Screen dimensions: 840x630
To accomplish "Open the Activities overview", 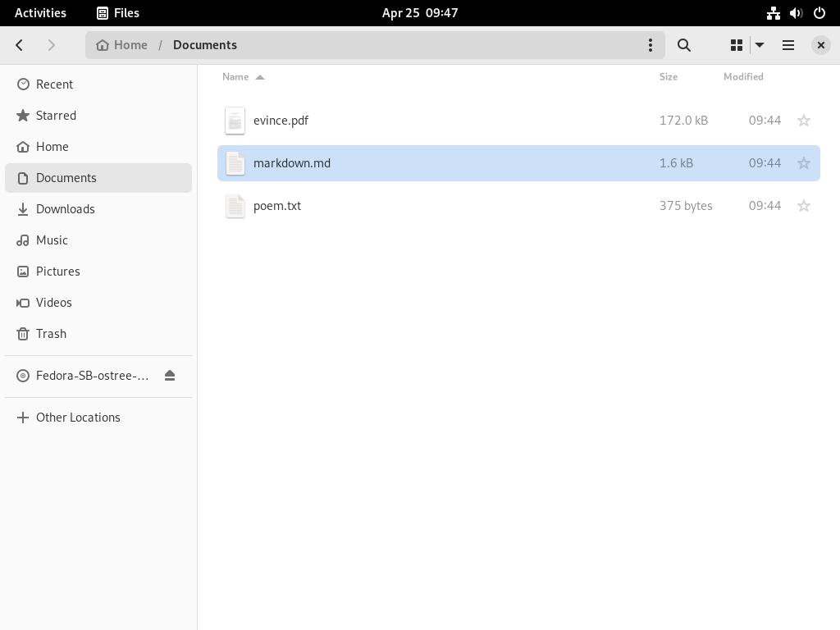I will (40, 13).
